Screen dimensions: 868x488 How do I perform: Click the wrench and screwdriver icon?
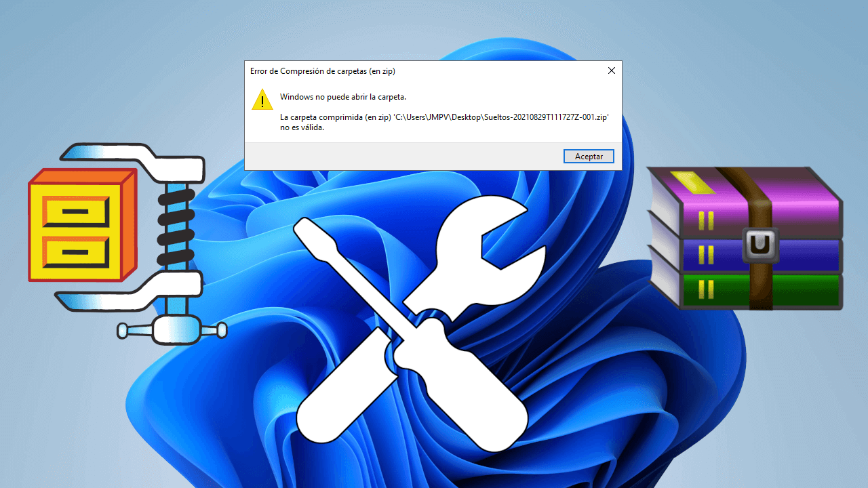[x=420, y=323]
